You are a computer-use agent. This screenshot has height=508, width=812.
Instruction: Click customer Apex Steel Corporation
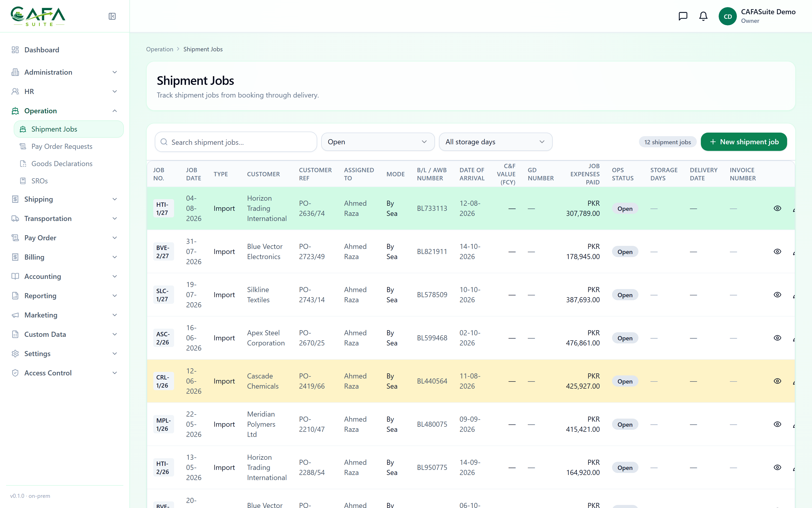click(x=266, y=338)
